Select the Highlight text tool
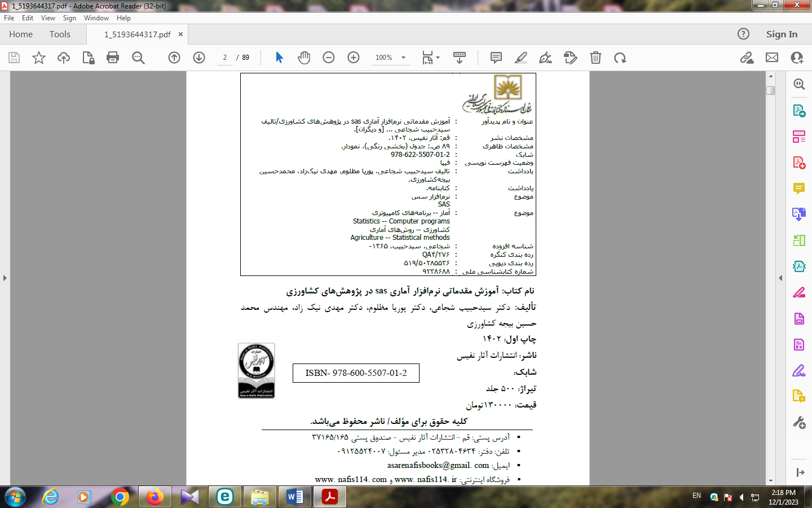Viewport: 812px width, 508px height. pyautogui.click(x=521, y=58)
